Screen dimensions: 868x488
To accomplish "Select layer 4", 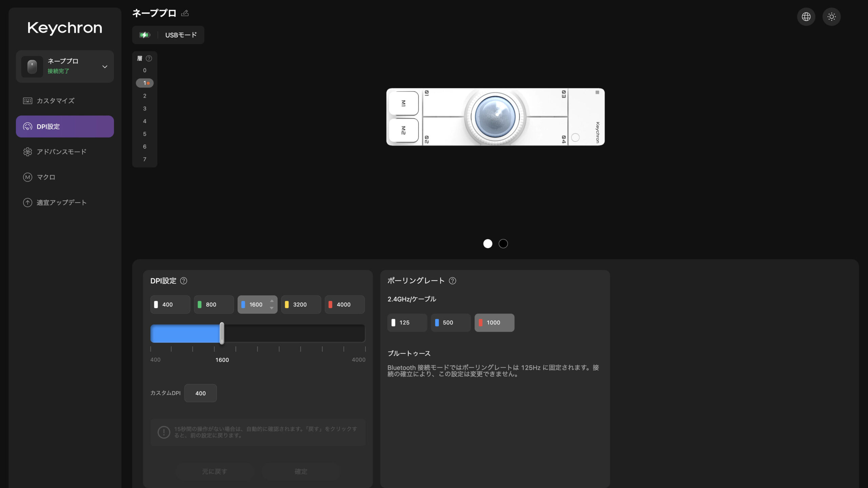I will (x=145, y=121).
